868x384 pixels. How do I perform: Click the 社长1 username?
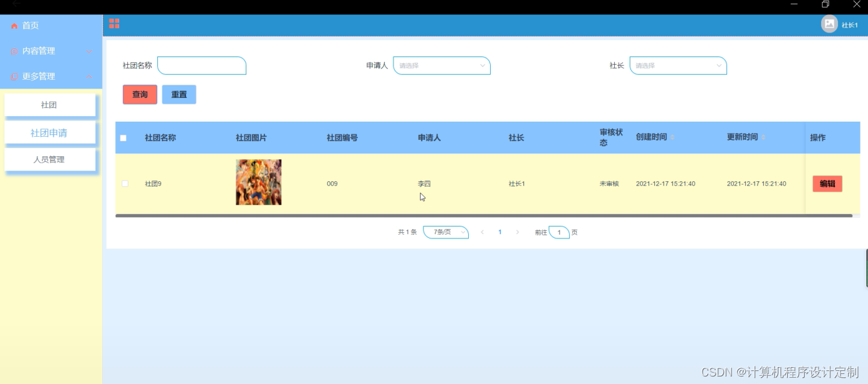pos(850,26)
